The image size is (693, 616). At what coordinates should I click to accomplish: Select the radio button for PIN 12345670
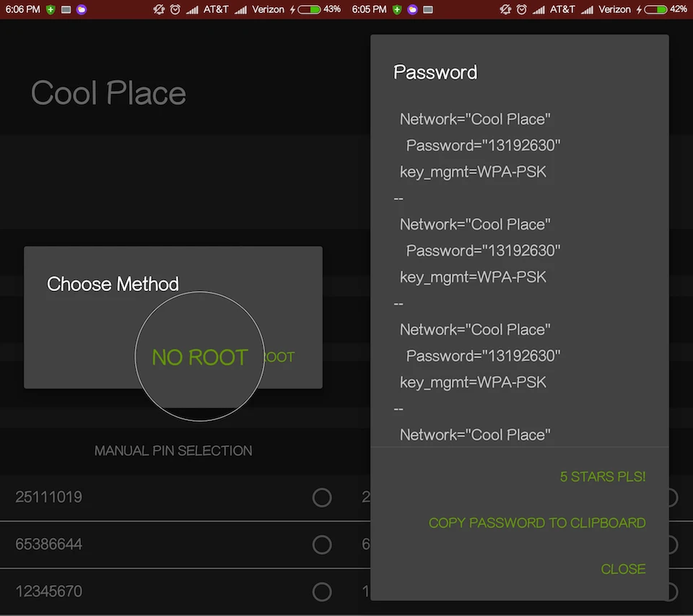(322, 591)
